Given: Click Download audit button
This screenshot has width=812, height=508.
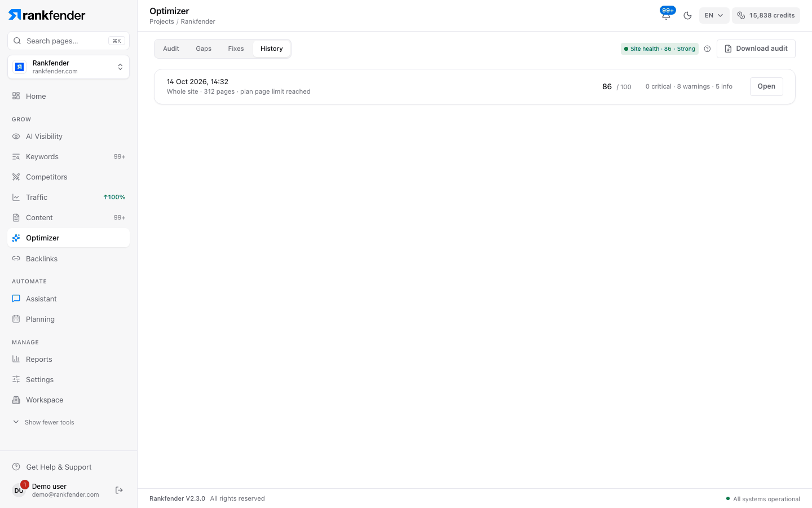Looking at the screenshot, I should coord(756,49).
